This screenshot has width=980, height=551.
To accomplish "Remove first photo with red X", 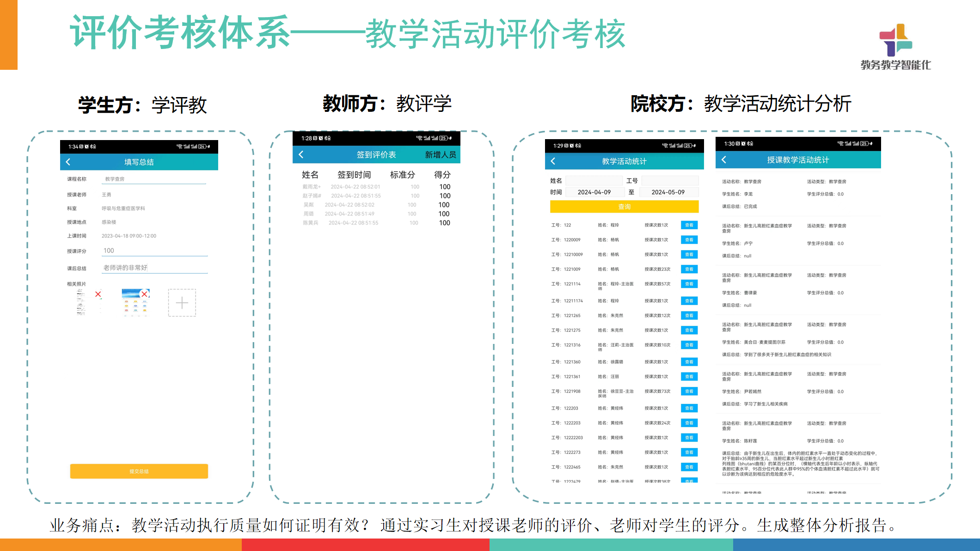I will point(98,294).
